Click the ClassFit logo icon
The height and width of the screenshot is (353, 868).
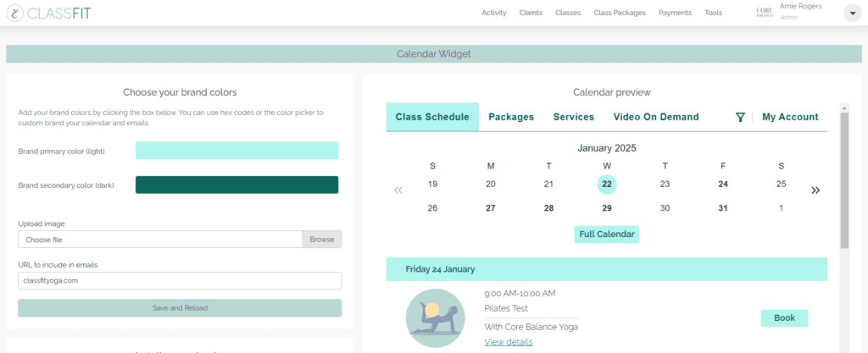pos(18,13)
